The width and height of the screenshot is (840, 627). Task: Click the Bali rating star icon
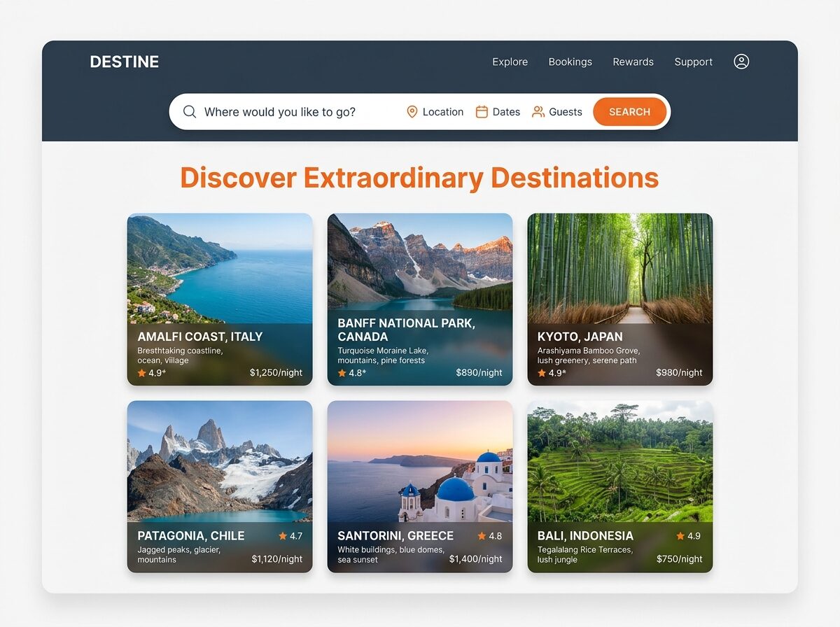click(681, 536)
